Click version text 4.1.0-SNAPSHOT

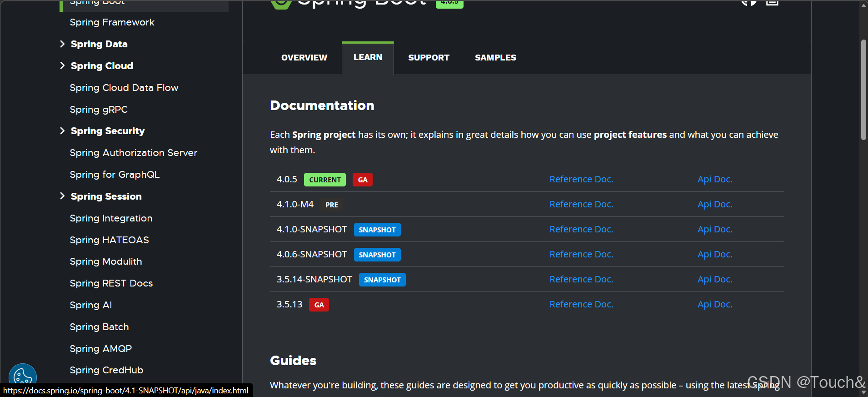tap(312, 229)
